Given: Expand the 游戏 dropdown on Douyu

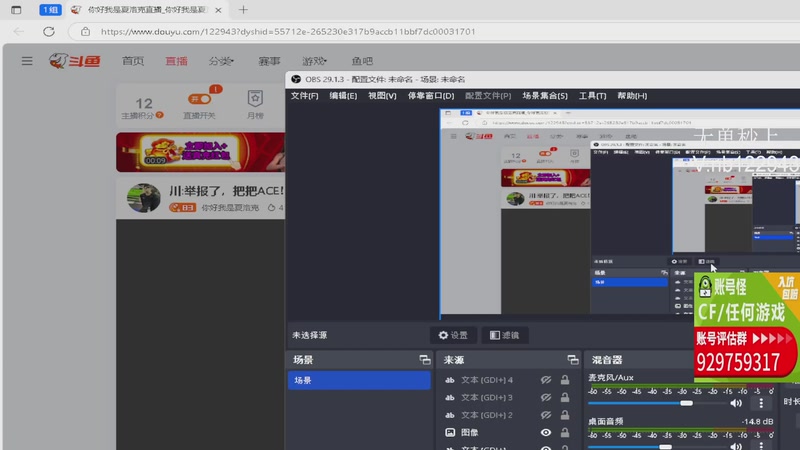Looking at the screenshot, I should point(314,61).
